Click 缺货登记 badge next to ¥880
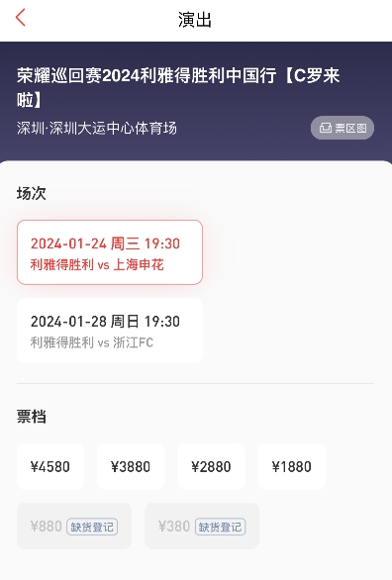 pyautogui.click(x=92, y=527)
